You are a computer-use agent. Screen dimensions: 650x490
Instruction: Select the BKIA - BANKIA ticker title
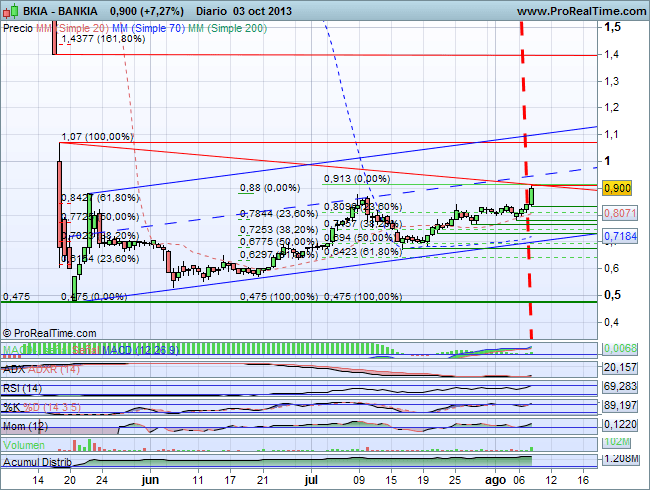coord(60,11)
